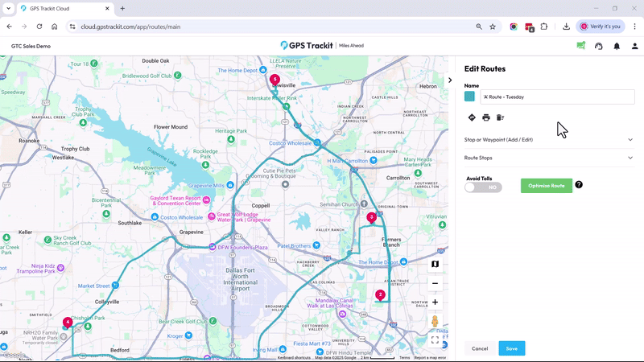Click the Patel Brothers map pin
644x362 pixels.
pos(316,245)
